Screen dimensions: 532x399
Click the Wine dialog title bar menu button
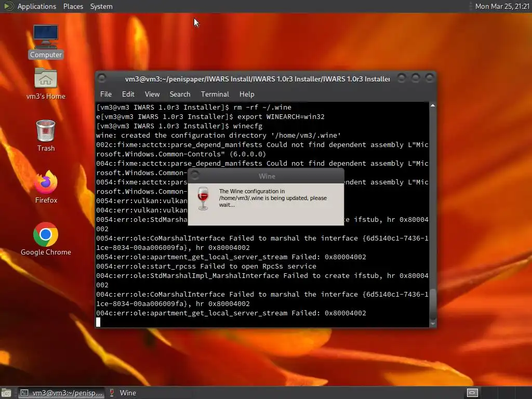coord(194,176)
